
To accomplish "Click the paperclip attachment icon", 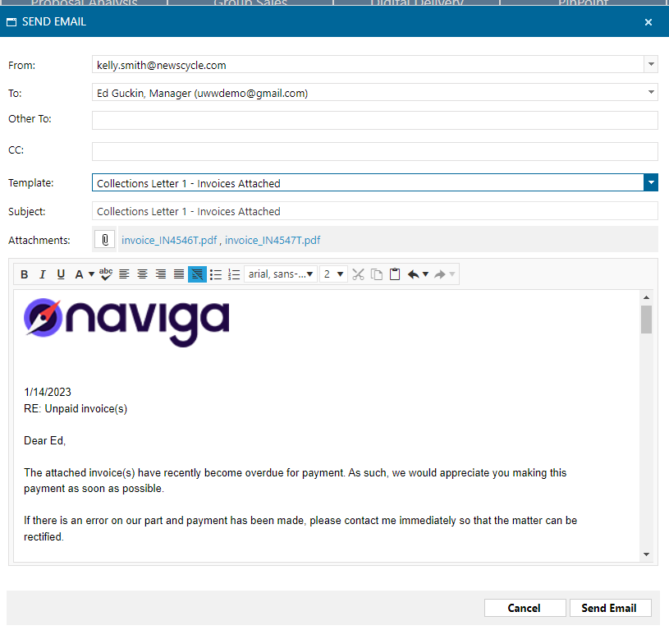I will coord(105,240).
